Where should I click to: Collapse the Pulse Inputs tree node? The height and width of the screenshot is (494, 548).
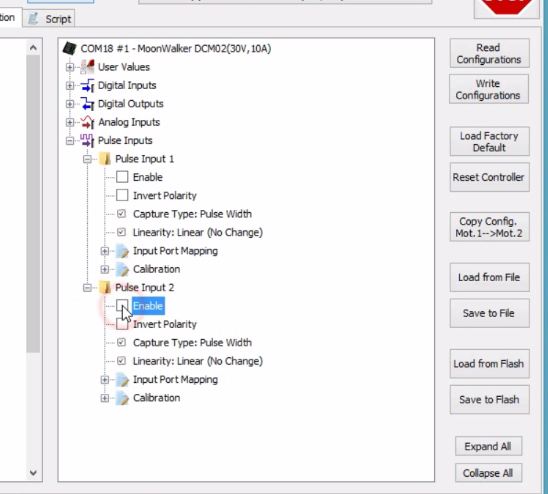pos(70,141)
